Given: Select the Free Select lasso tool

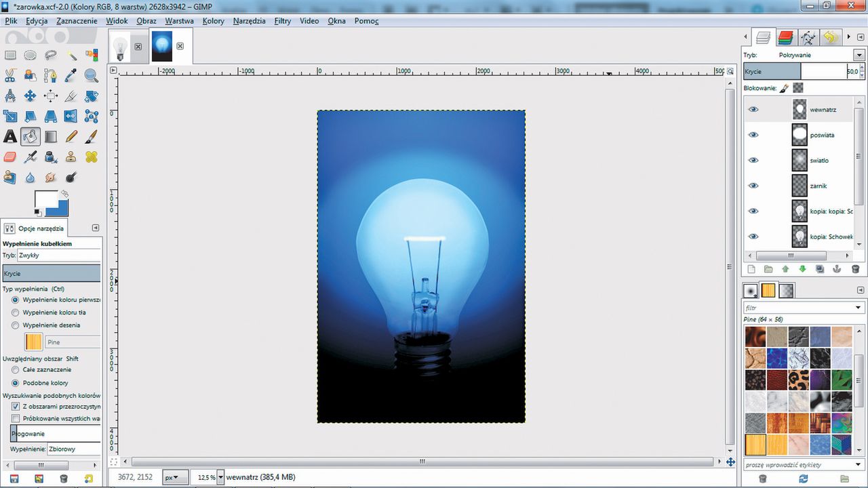Looking at the screenshot, I should click(51, 56).
